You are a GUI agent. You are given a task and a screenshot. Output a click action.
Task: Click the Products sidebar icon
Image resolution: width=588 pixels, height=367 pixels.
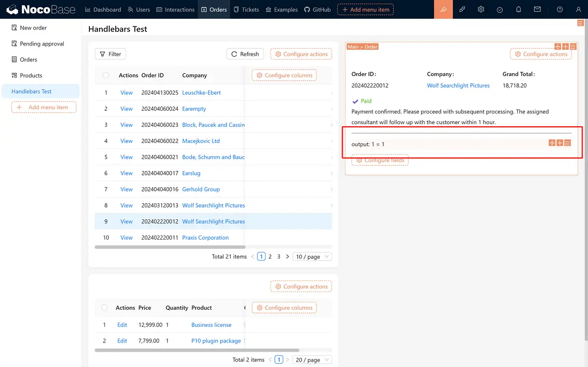click(x=14, y=75)
